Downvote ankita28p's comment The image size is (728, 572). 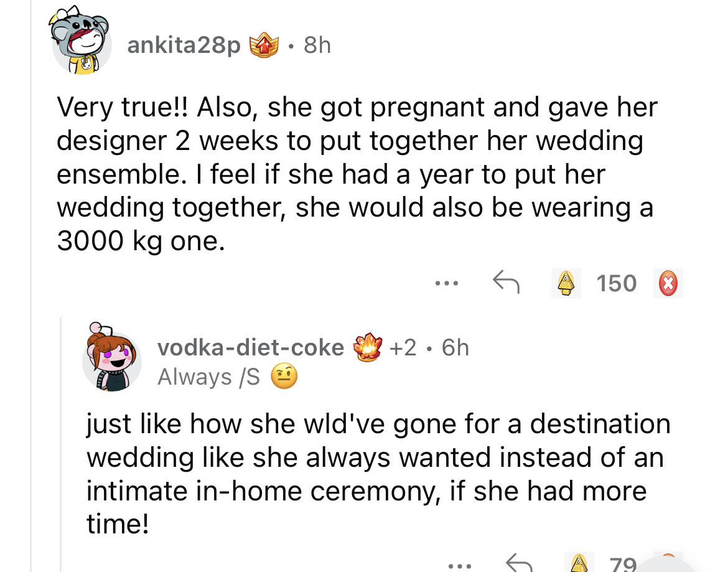pos(669,283)
